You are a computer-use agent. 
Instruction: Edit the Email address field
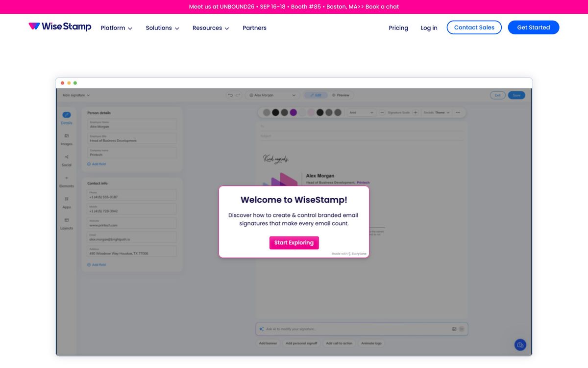132,237
